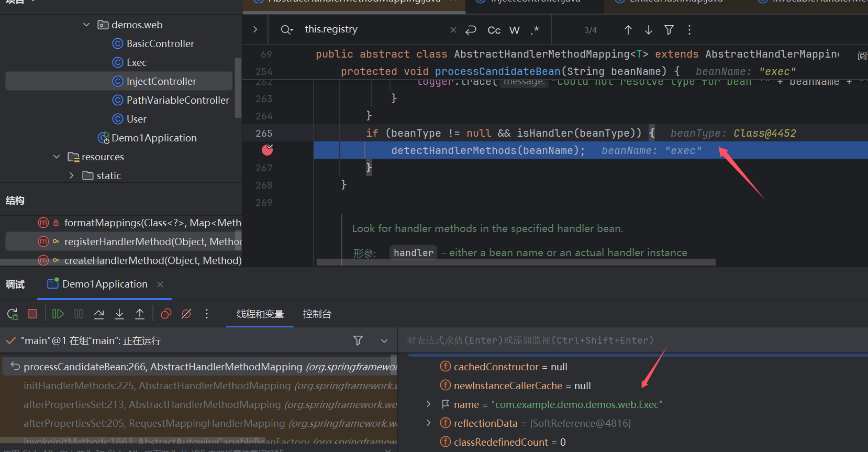
Task: Click detectHandlerMethods(beanName) code line
Action: 488,150
